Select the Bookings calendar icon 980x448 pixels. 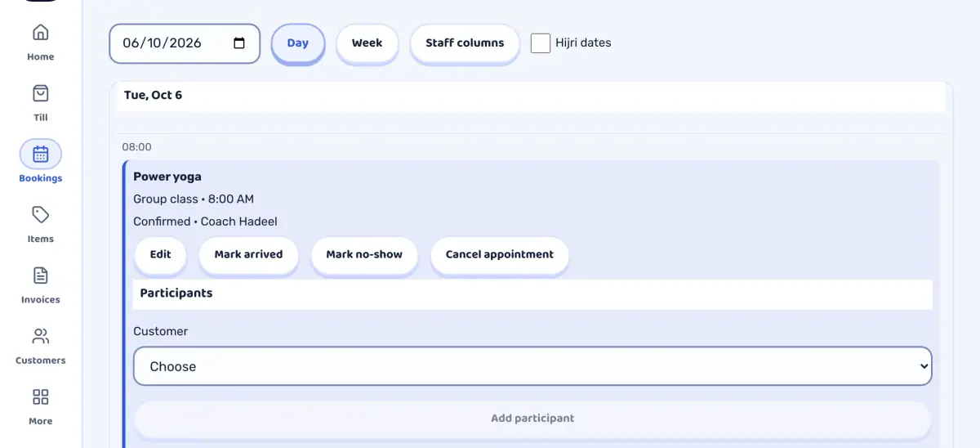tap(41, 154)
